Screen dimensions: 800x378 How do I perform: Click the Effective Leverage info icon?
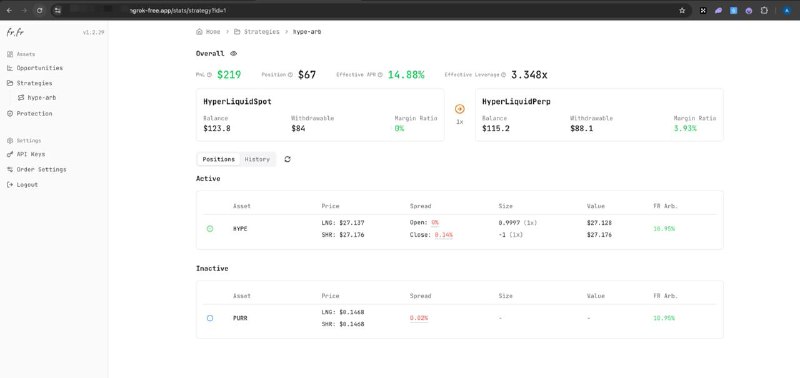tap(504, 75)
